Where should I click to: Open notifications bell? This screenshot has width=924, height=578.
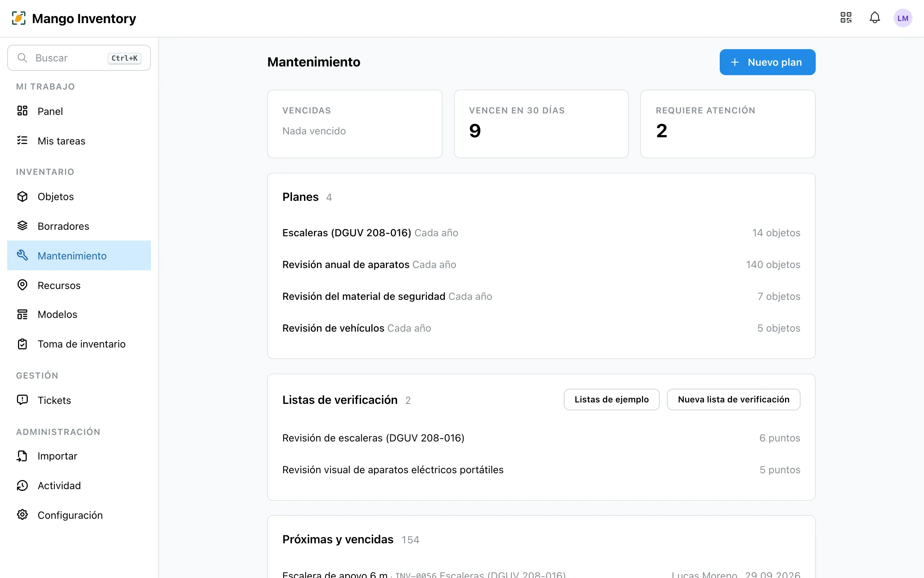pyautogui.click(x=875, y=18)
